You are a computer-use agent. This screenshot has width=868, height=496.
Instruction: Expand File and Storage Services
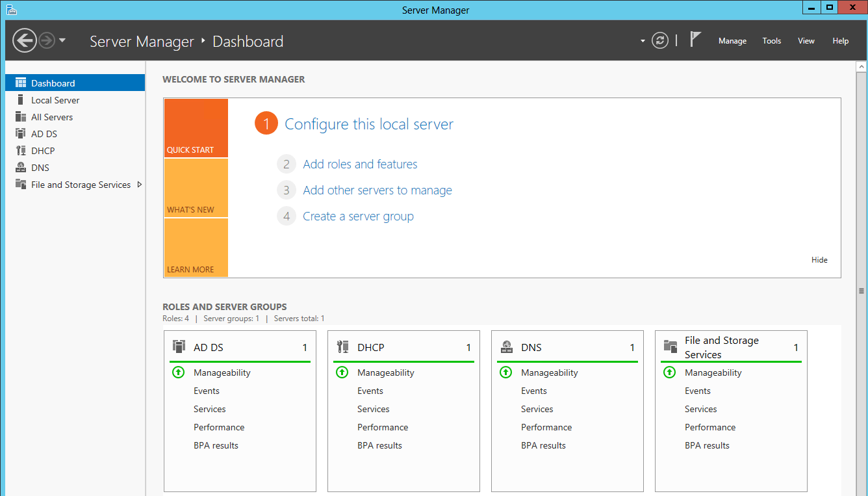140,184
